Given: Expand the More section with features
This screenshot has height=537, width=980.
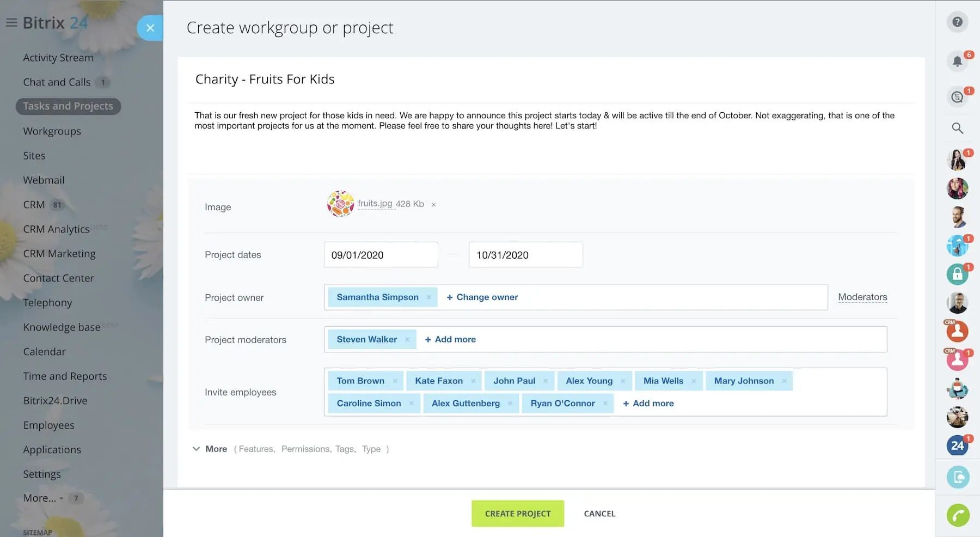Looking at the screenshot, I should point(210,449).
